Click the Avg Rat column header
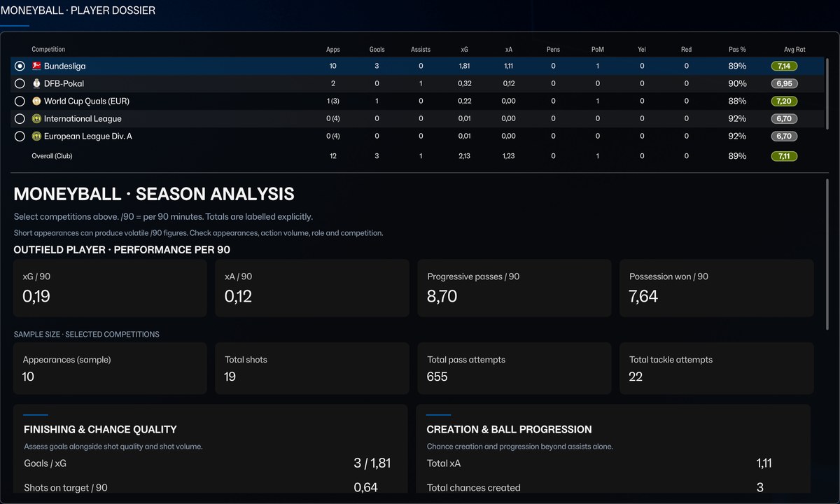The height and width of the screenshot is (504, 840). (794, 50)
